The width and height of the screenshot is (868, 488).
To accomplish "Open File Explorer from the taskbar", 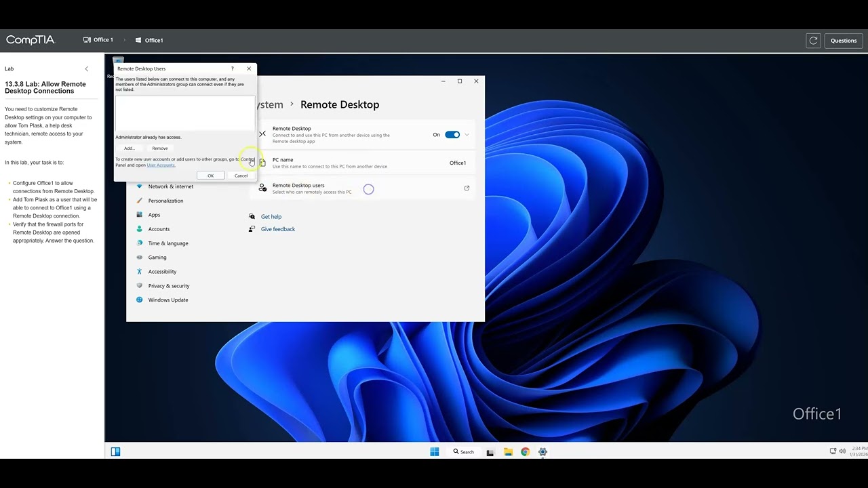I will [508, 452].
